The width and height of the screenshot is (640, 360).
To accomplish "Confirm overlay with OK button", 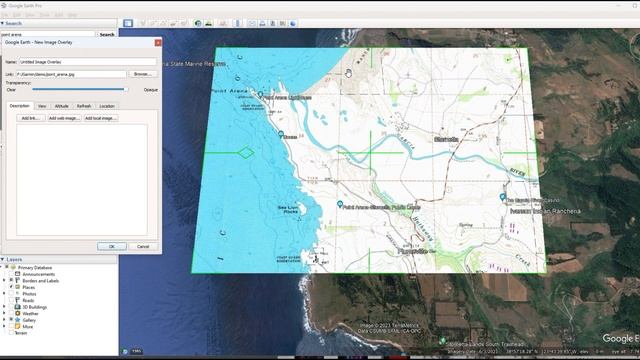I will [112, 247].
